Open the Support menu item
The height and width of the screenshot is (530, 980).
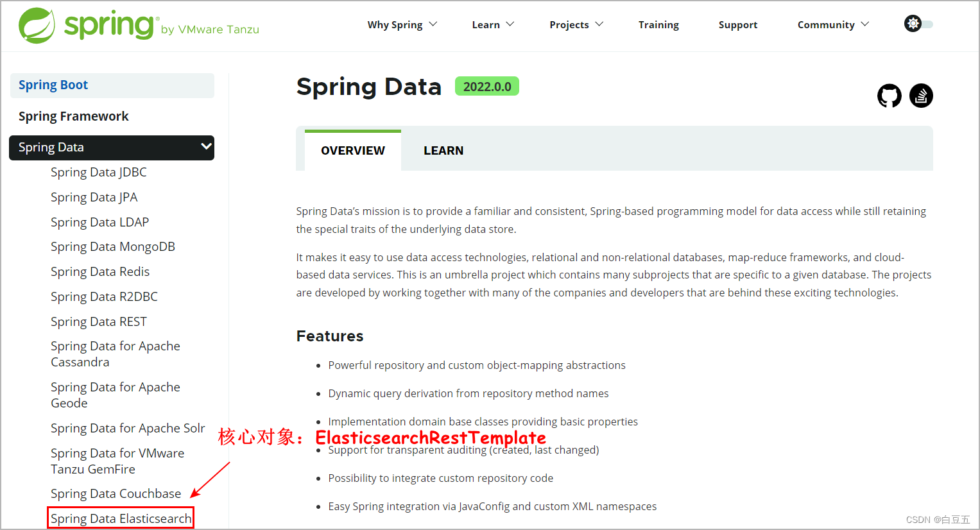(x=738, y=24)
